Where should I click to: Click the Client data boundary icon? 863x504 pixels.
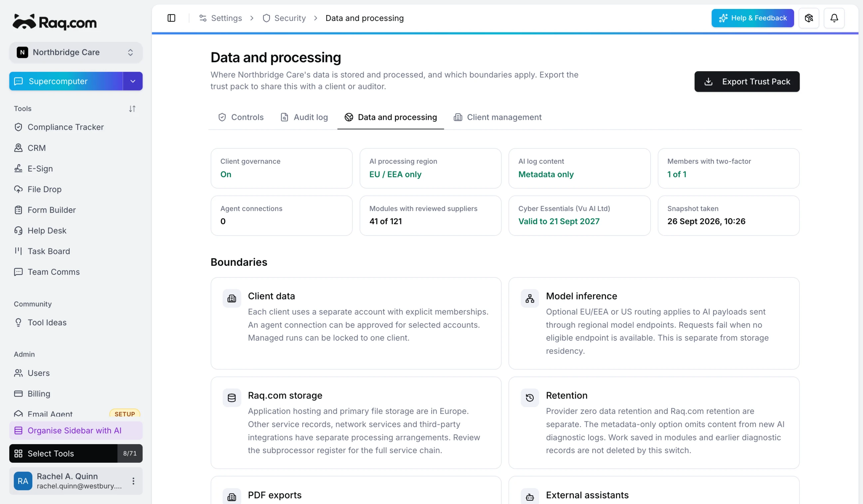pyautogui.click(x=232, y=298)
